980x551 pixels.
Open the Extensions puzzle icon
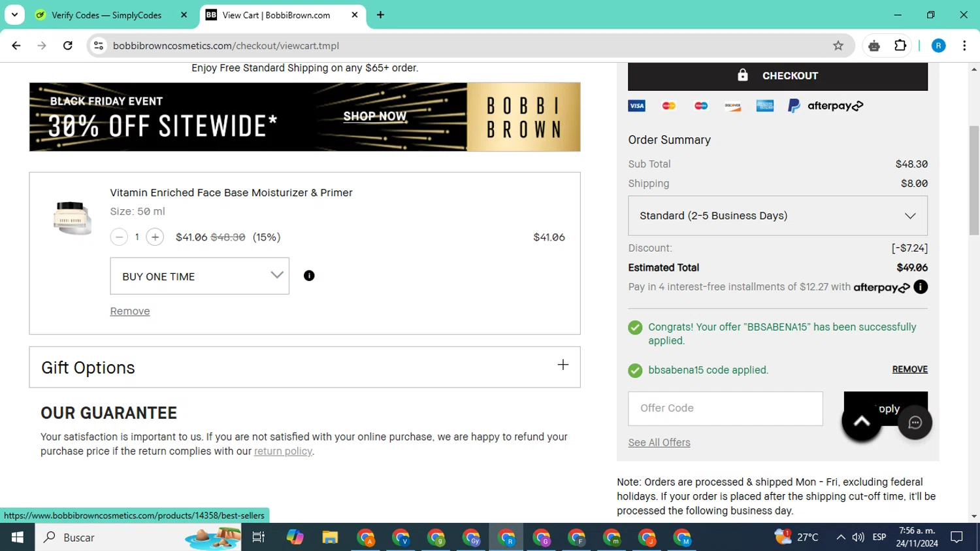[x=900, y=46]
